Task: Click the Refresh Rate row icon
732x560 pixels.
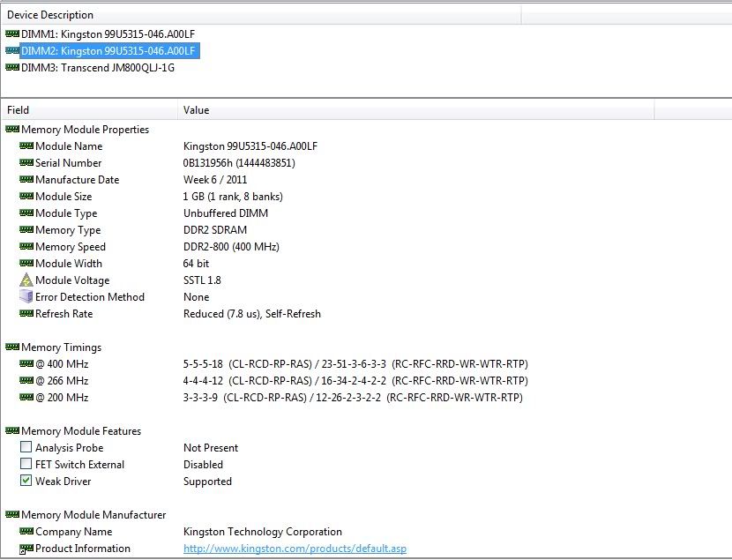Action: pos(26,313)
